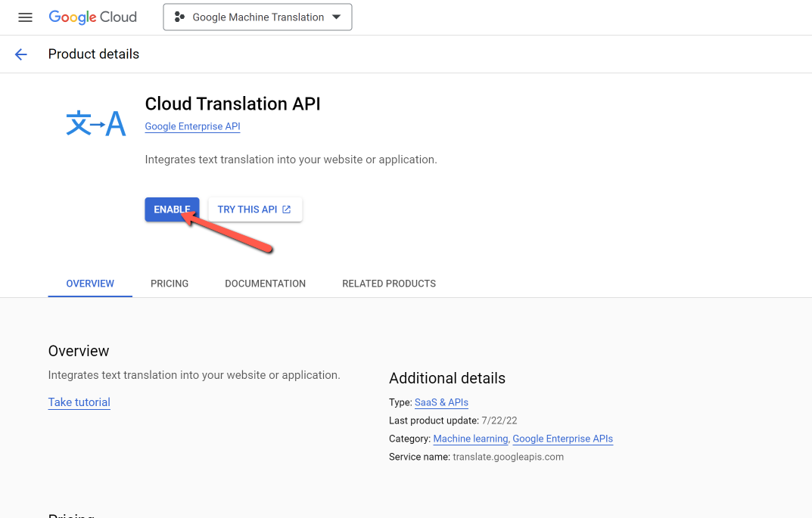812x518 pixels.
Task: Open the Documentation tab
Action: click(x=265, y=284)
